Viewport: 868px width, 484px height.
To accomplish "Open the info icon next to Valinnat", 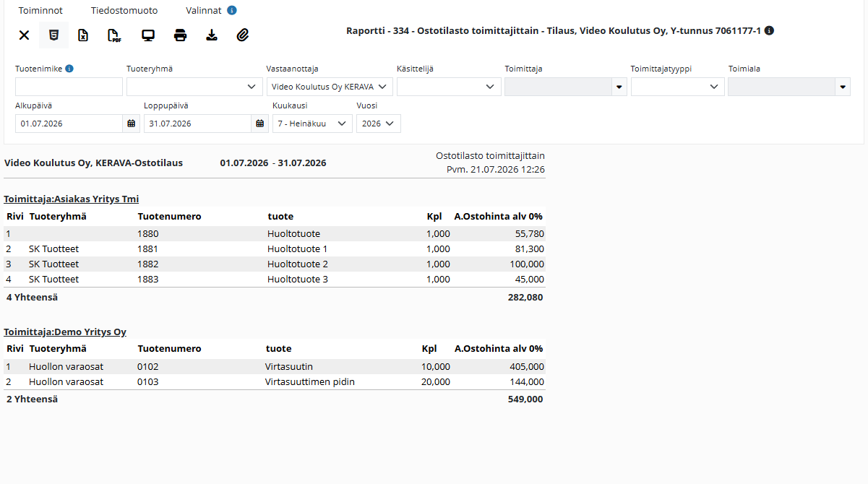I will point(231,11).
